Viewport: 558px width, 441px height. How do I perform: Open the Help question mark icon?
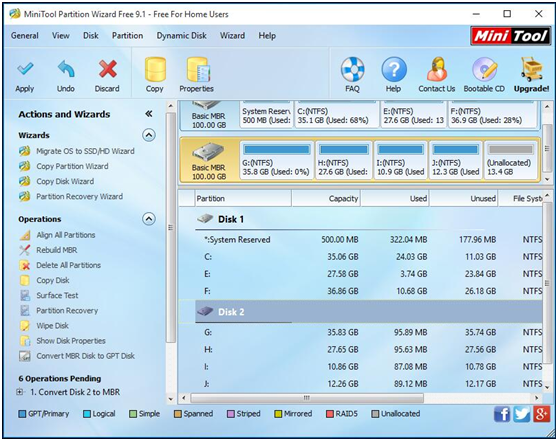tap(394, 70)
